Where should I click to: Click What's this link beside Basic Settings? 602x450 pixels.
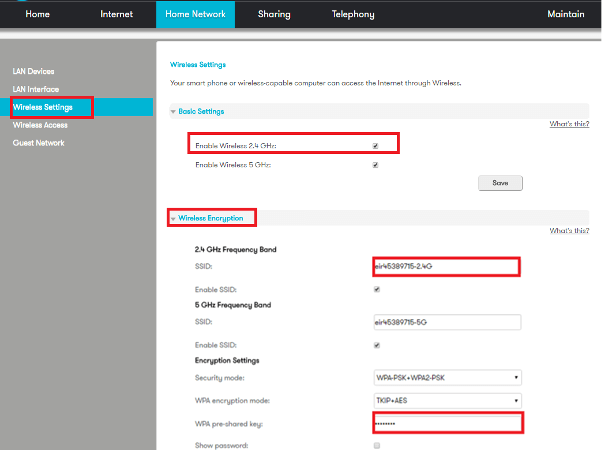click(569, 124)
